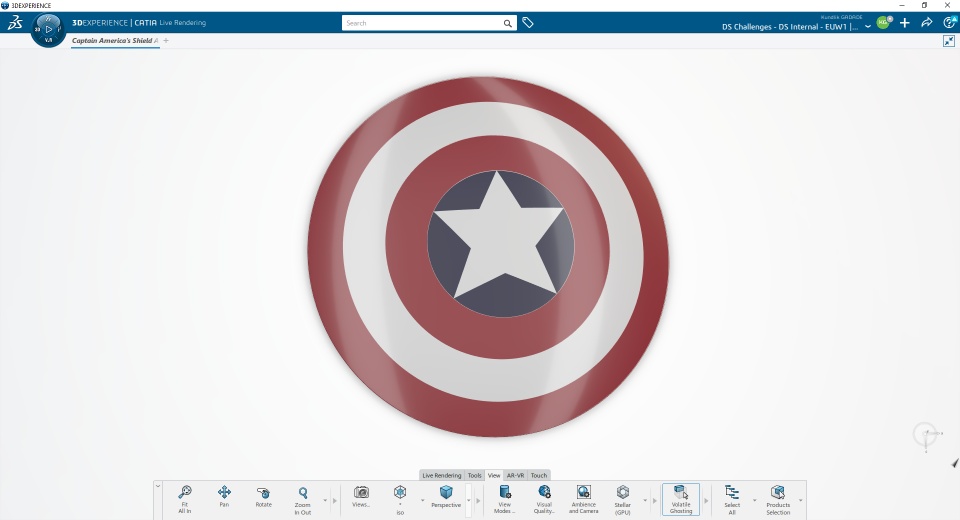The height and width of the screenshot is (520, 960).
Task: Expand dropdown next to Zoom In Out
Action: pos(325,500)
